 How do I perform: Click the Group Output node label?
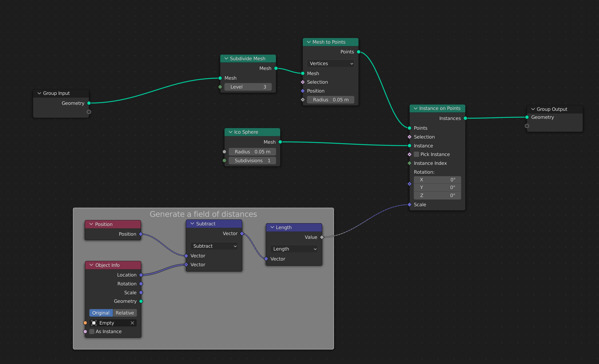552,109
